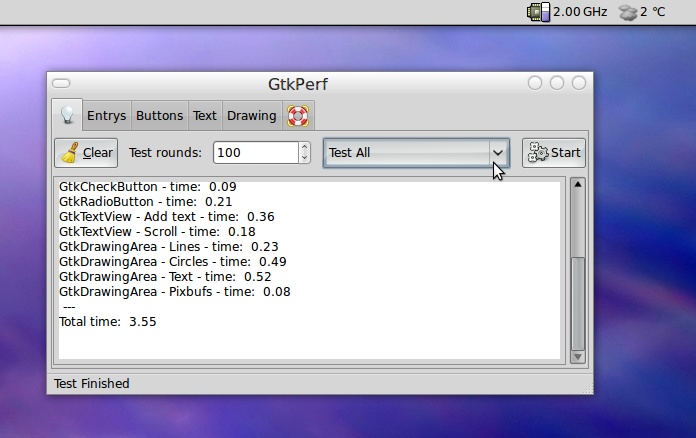Click the Total time 3.55 line
The height and width of the screenshot is (438, 696).
click(x=107, y=322)
